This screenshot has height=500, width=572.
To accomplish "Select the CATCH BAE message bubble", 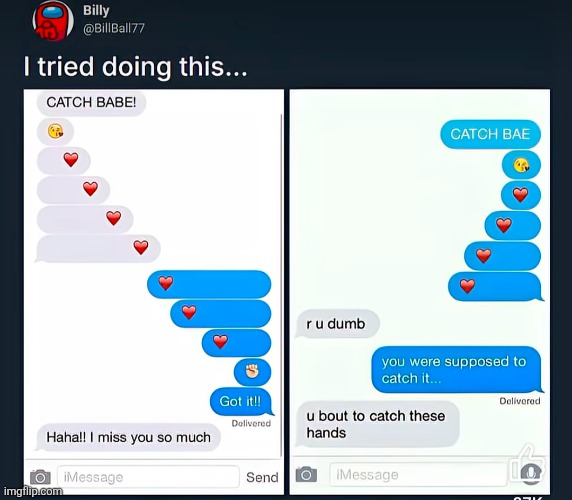I will [x=490, y=134].
